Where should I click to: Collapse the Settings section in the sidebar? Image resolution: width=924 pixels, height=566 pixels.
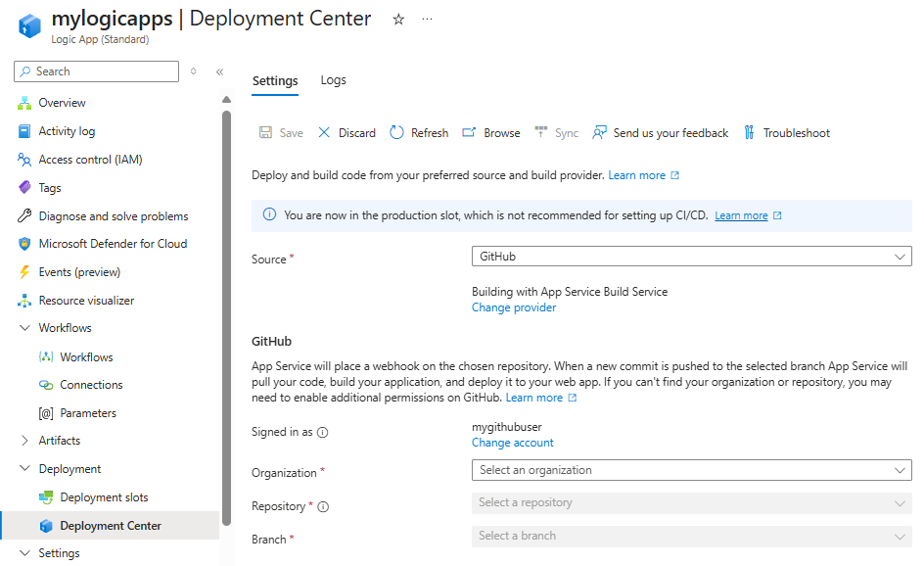tap(24, 553)
